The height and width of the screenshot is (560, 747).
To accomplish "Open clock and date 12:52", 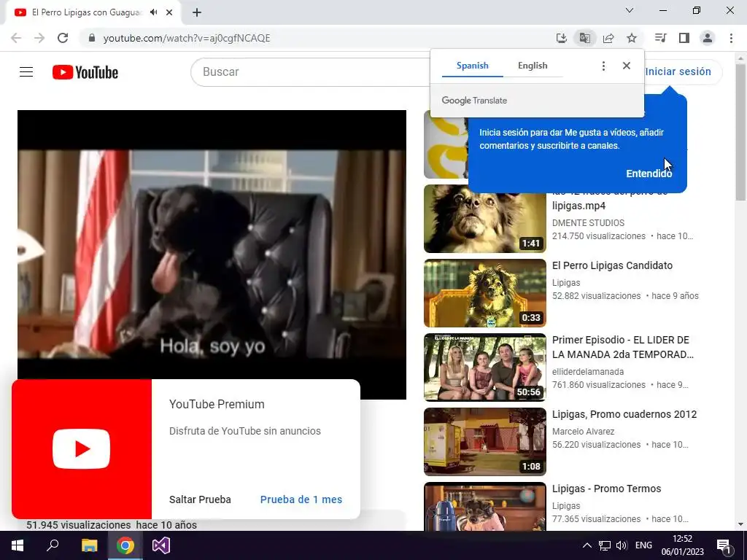I will [x=682, y=545].
